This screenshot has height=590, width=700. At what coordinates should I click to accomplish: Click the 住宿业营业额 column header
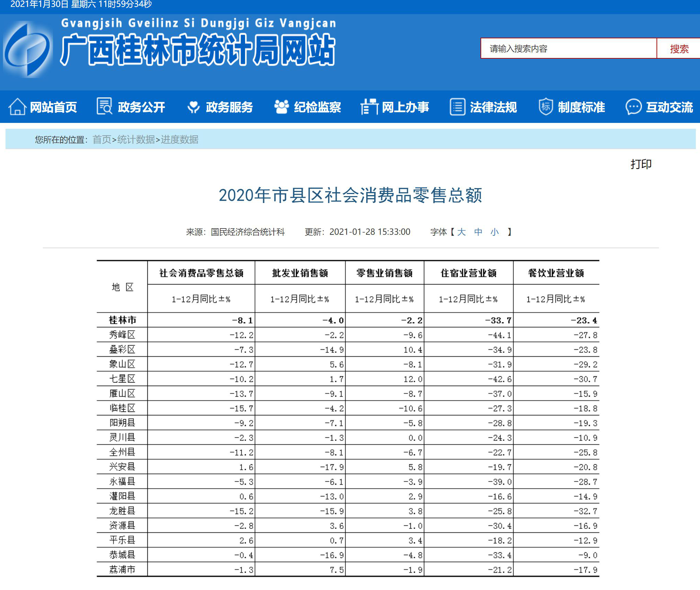pos(469,273)
